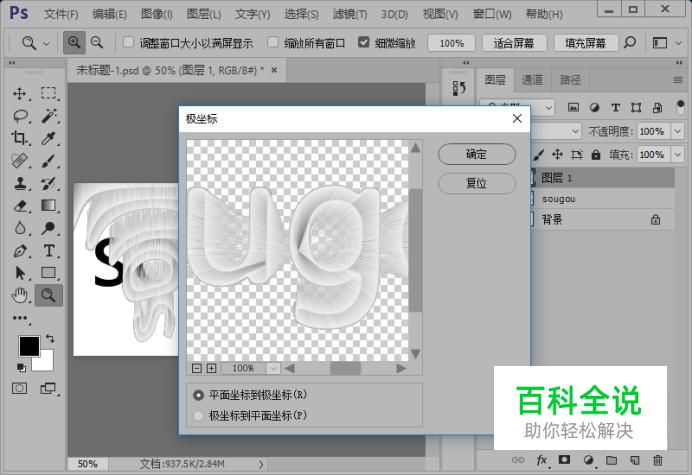Choose Zoom In mode in options bar
692x475 pixels.
coord(74,43)
